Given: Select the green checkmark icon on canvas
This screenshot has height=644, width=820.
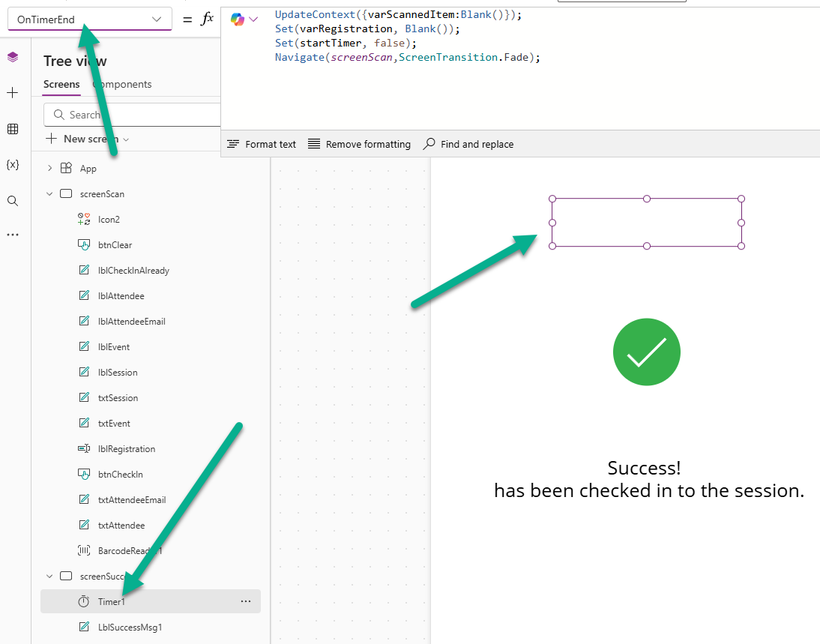Looking at the screenshot, I should (646, 353).
